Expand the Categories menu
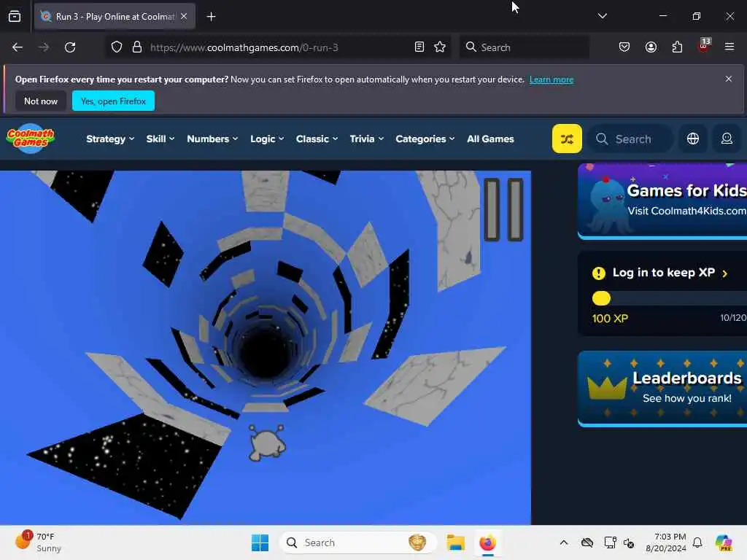 click(425, 139)
